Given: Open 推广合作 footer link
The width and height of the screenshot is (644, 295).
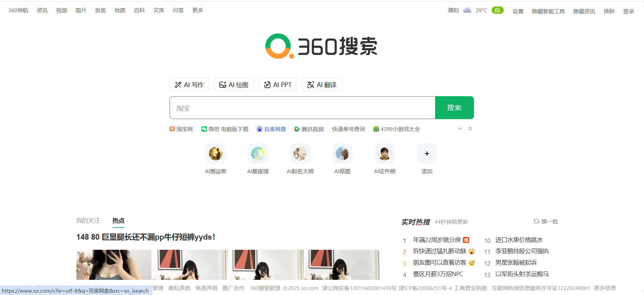Looking at the screenshot, I should 234,288.
